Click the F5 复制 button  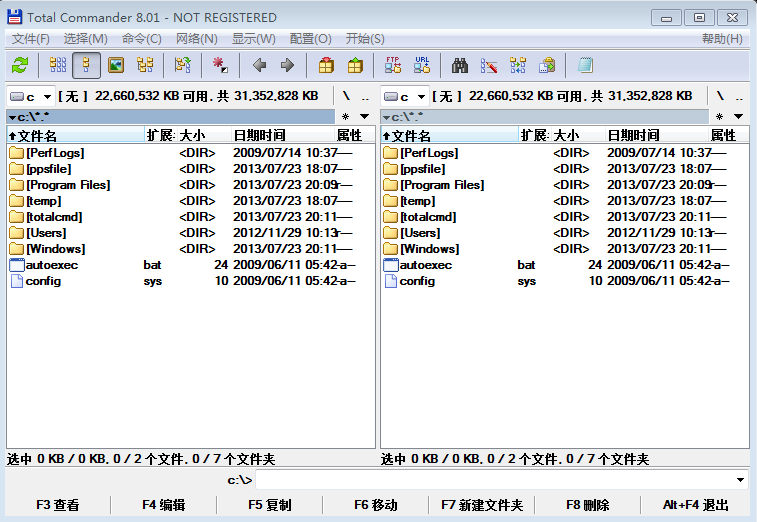tap(269, 505)
